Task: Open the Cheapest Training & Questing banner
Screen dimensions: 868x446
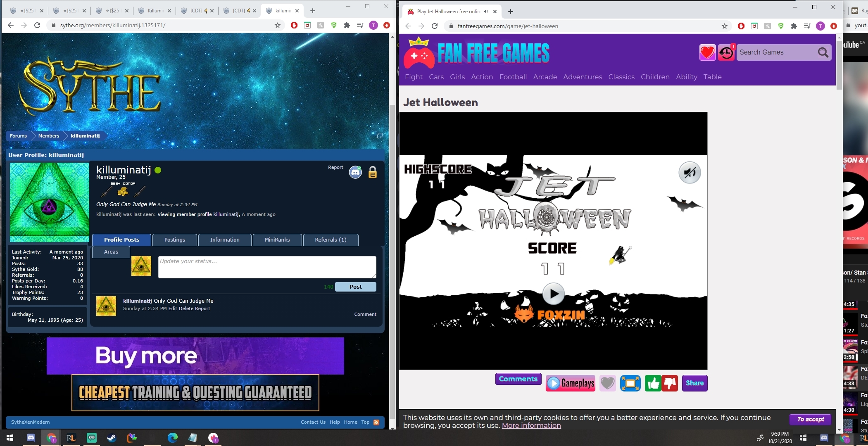Action: [195, 393]
